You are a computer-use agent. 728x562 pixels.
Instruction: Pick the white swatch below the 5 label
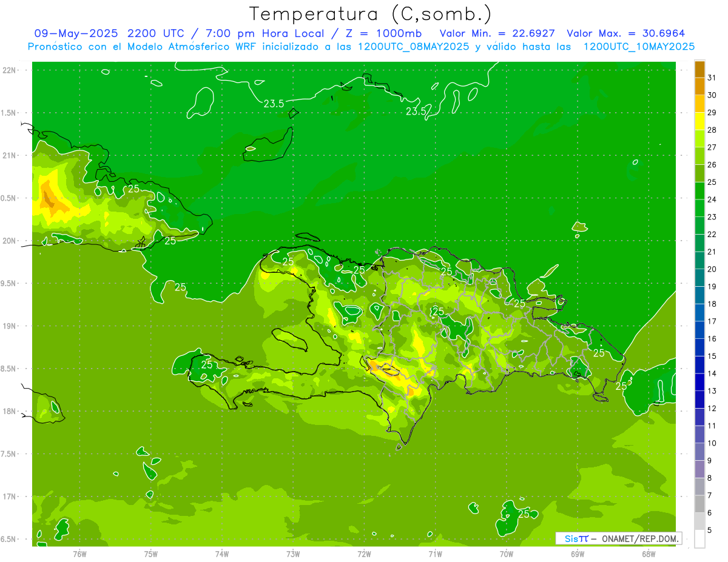pyautogui.click(x=699, y=538)
